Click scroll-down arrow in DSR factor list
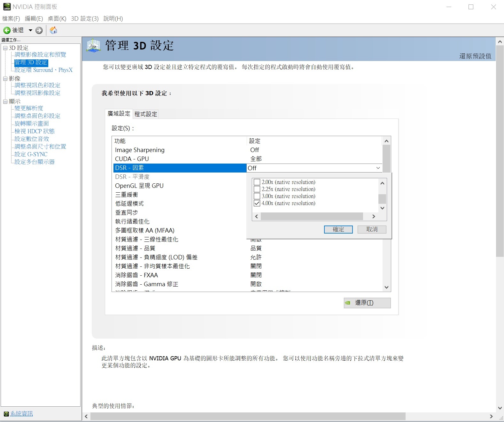The width and height of the screenshot is (504, 422). [382, 208]
